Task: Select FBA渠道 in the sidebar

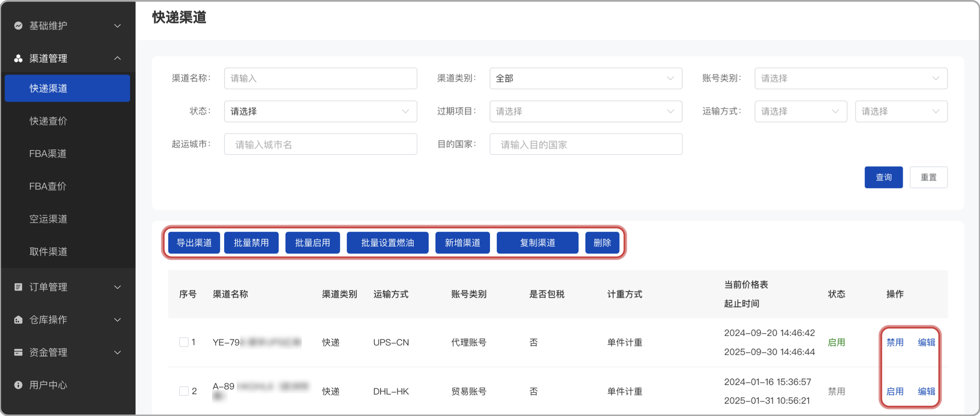Action: click(x=48, y=154)
